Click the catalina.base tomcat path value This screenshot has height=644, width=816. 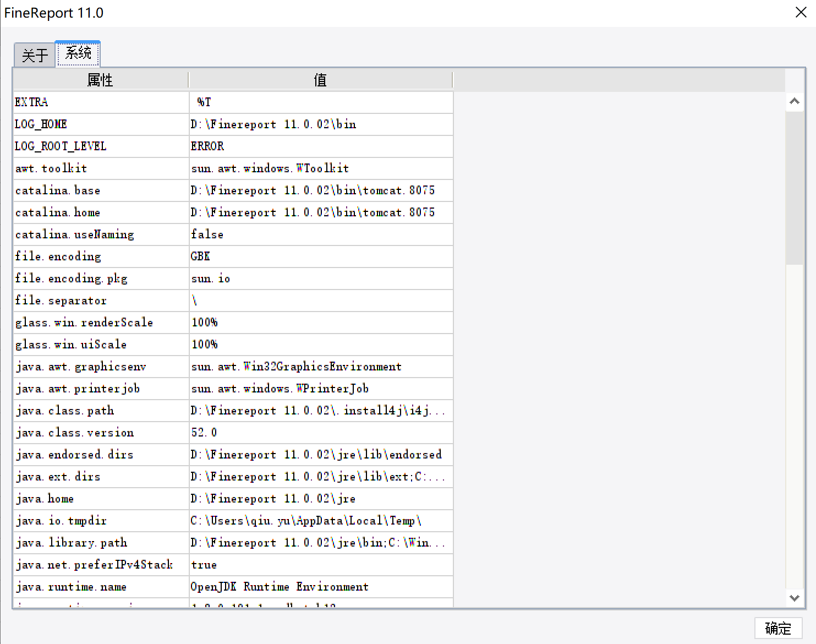pos(313,190)
